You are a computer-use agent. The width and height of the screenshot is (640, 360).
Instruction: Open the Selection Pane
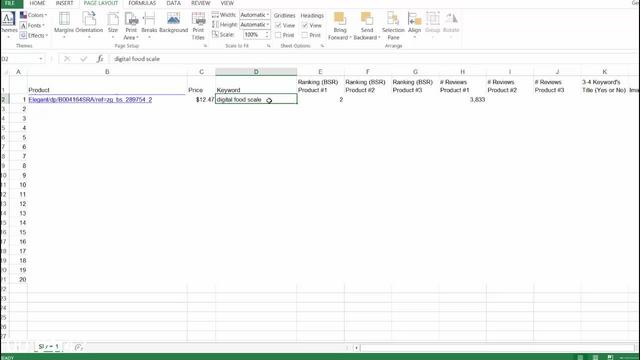point(393,25)
